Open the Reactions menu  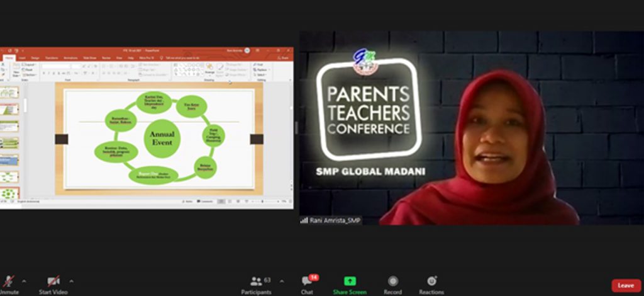coord(431,285)
